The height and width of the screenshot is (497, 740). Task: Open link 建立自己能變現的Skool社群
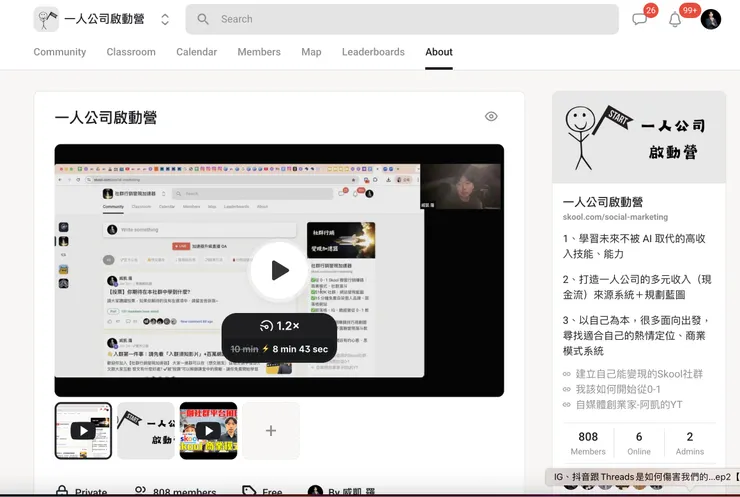pyautogui.click(x=639, y=374)
